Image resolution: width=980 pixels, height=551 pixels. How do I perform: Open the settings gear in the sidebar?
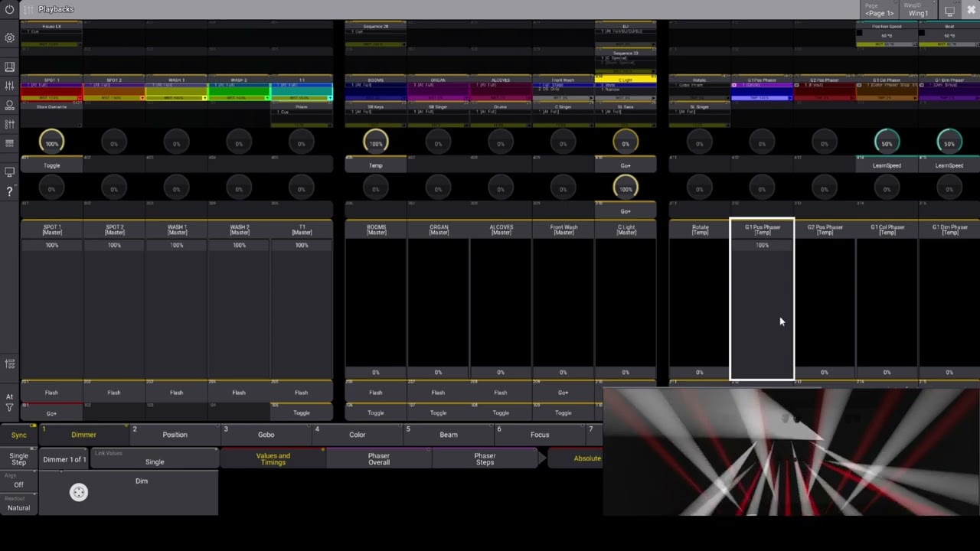tap(9, 37)
